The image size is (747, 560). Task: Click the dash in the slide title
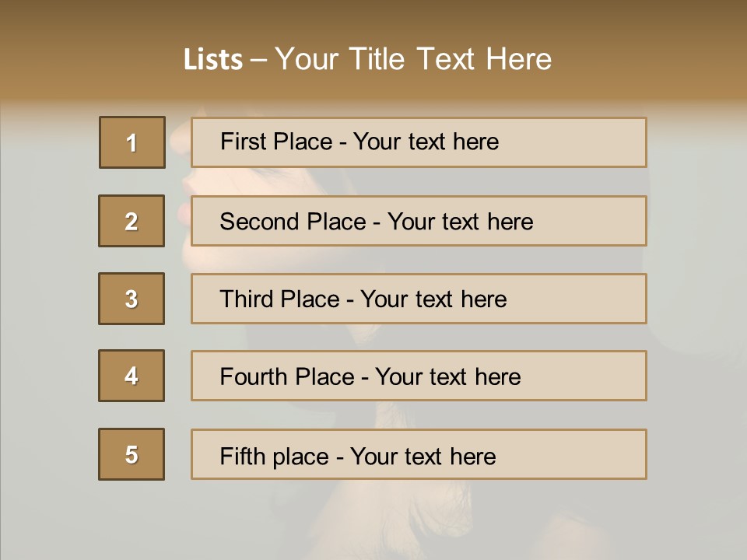pyautogui.click(x=258, y=60)
